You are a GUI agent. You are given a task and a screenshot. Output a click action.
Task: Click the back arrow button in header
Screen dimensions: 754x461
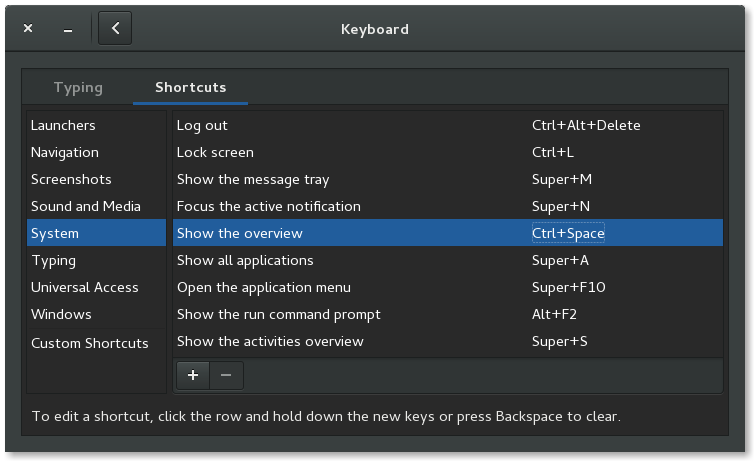coord(116,29)
